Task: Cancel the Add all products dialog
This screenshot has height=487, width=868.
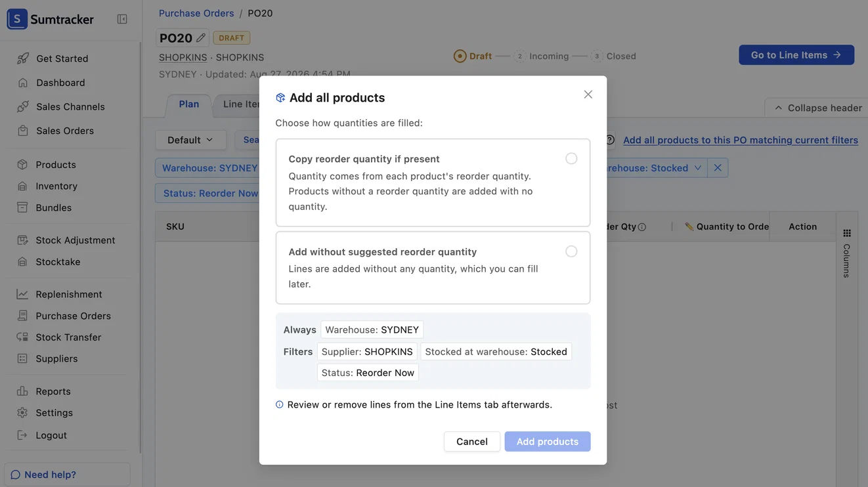Action: click(472, 442)
